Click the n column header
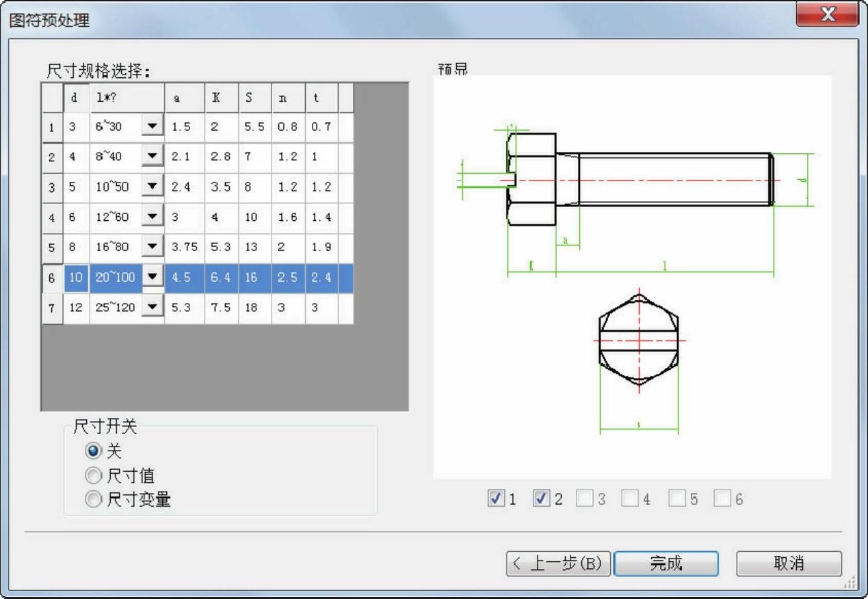 (x=288, y=98)
